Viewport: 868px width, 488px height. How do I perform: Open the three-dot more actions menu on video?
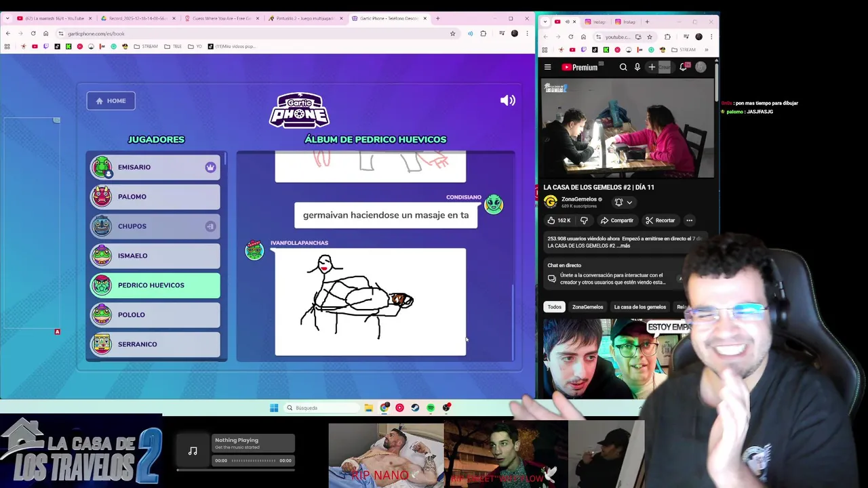coord(689,220)
